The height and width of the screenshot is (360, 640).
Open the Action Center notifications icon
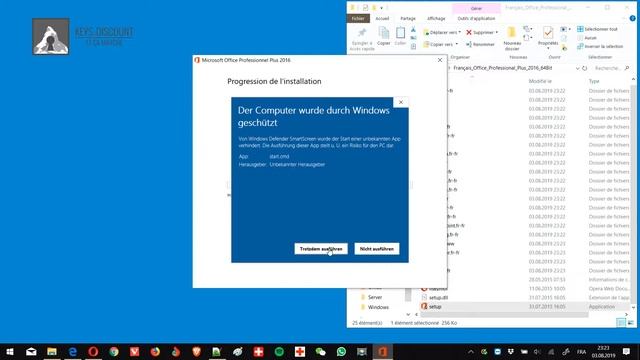pyautogui.click(x=627, y=351)
